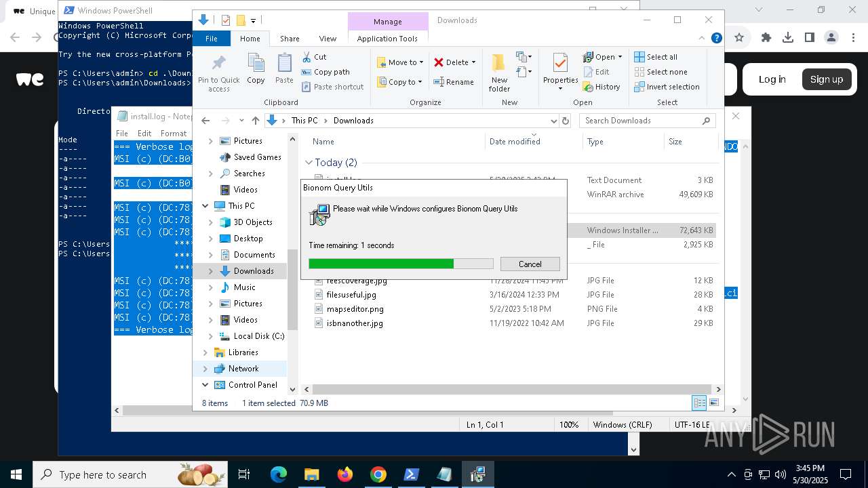Click the horizontal scrollbar in file list

point(512,389)
